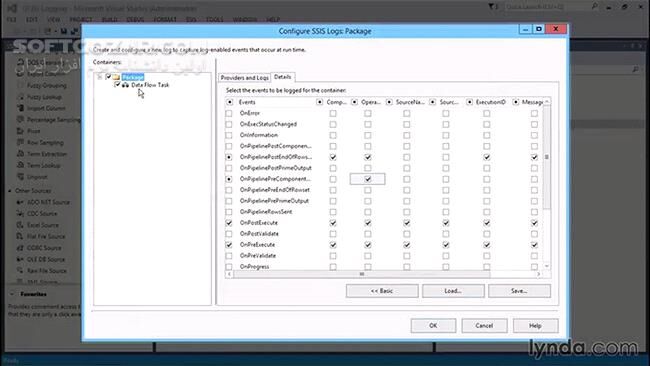The image size is (650, 366).
Task: Click the ExecutionID column header
Action: (x=491, y=102)
